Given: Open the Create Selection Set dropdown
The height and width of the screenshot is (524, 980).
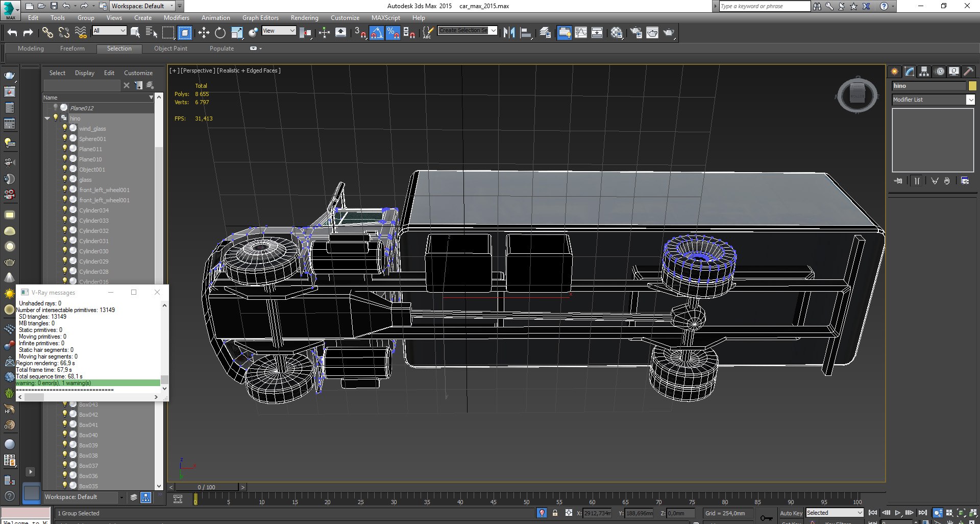Looking at the screenshot, I should [468, 31].
